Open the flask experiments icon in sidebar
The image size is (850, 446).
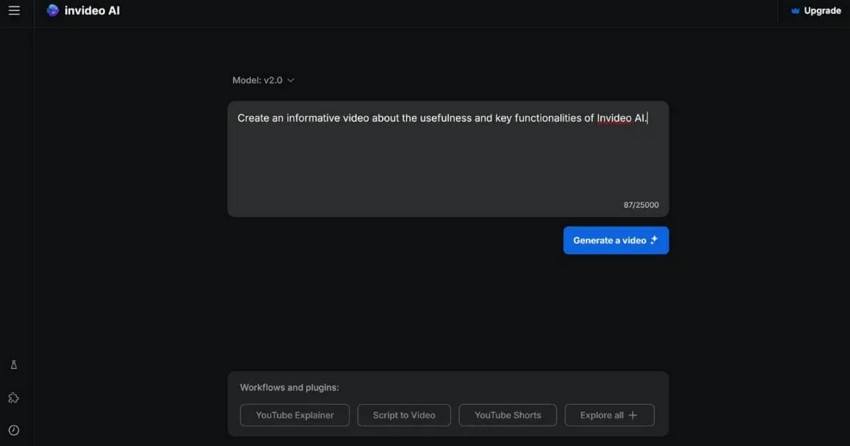(14, 365)
